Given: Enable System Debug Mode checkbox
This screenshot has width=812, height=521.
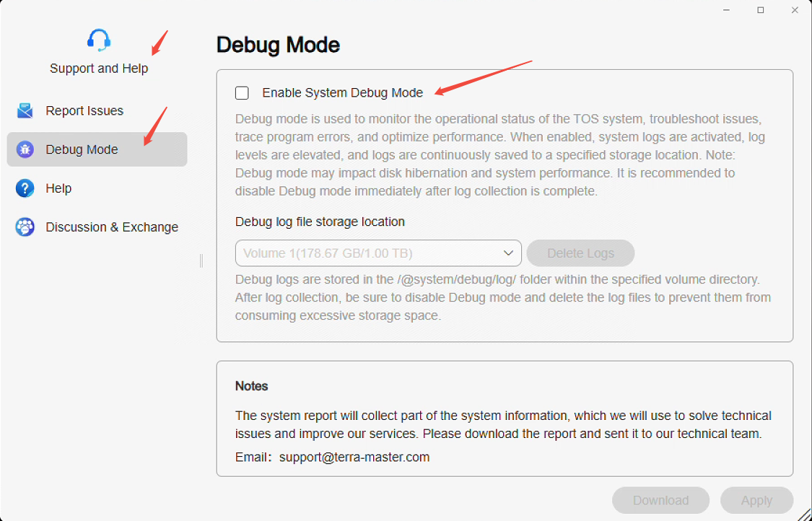Looking at the screenshot, I should (x=242, y=92).
